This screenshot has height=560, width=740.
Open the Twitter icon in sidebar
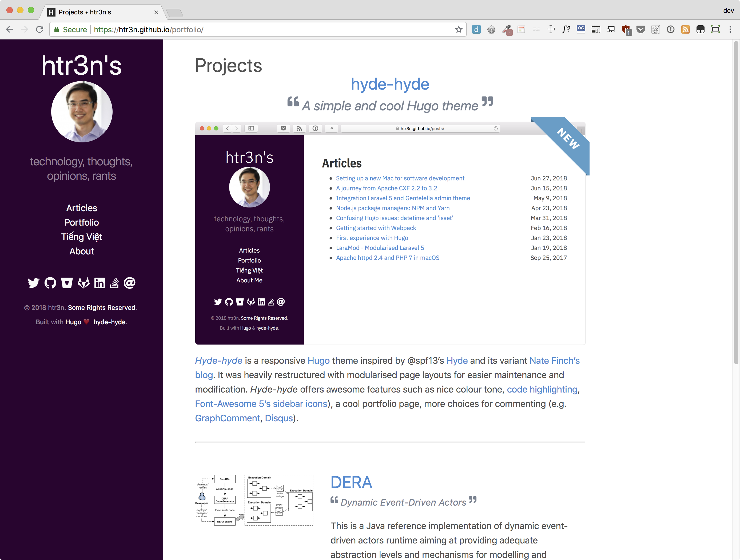pyautogui.click(x=33, y=283)
